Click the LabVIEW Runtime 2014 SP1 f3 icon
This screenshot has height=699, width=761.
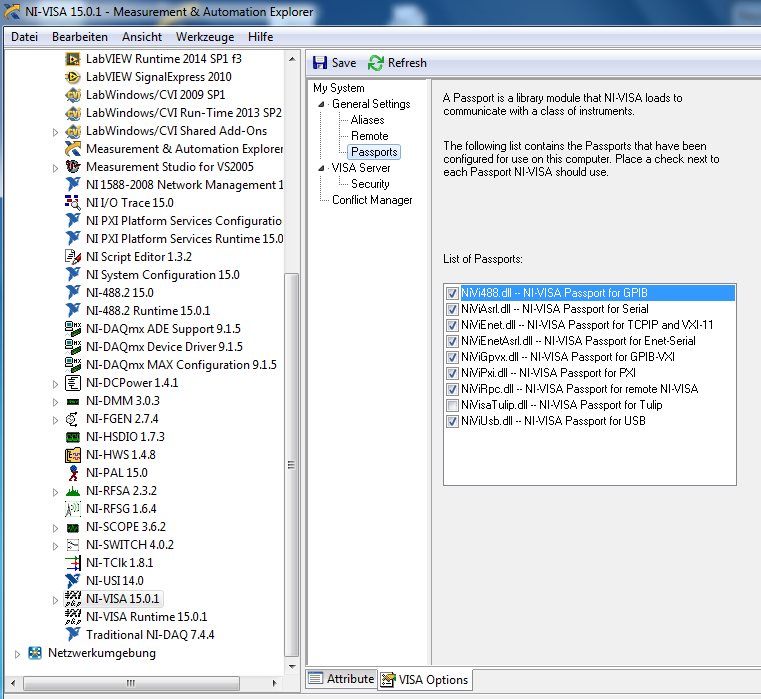click(x=73, y=59)
